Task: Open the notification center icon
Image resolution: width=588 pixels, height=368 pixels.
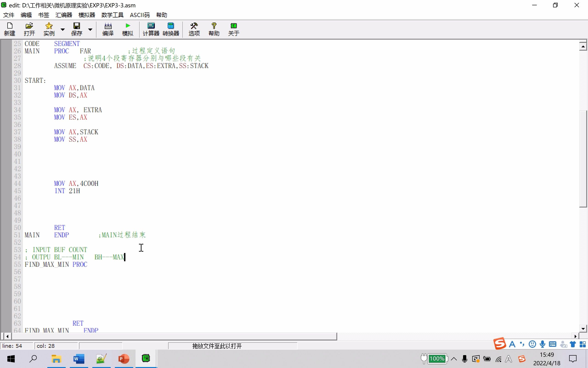Action: pyautogui.click(x=573, y=359)
